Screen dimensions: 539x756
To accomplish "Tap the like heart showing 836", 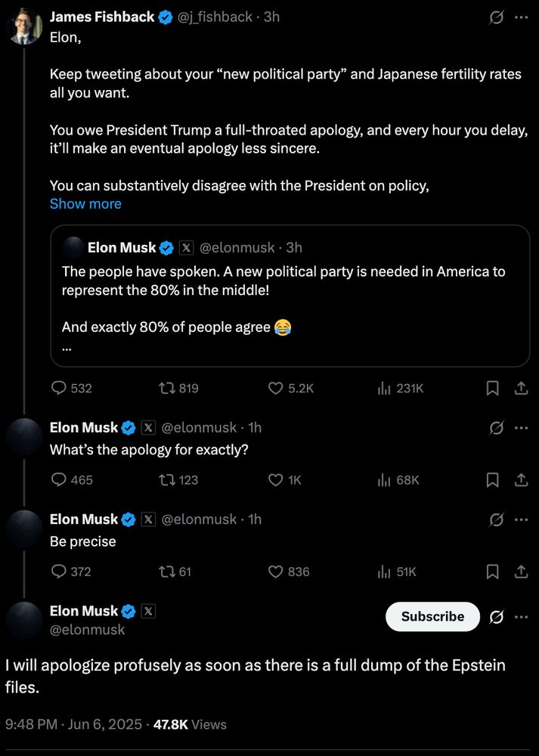I will point(274,572).
